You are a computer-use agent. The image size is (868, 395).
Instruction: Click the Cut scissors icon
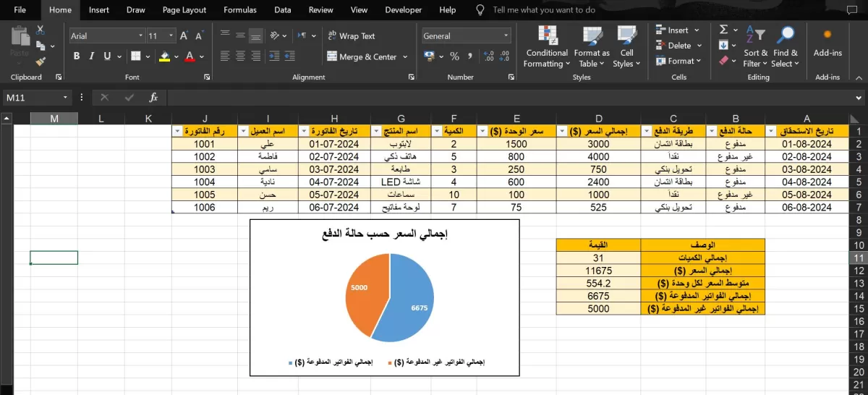click(x=41, y=30)
